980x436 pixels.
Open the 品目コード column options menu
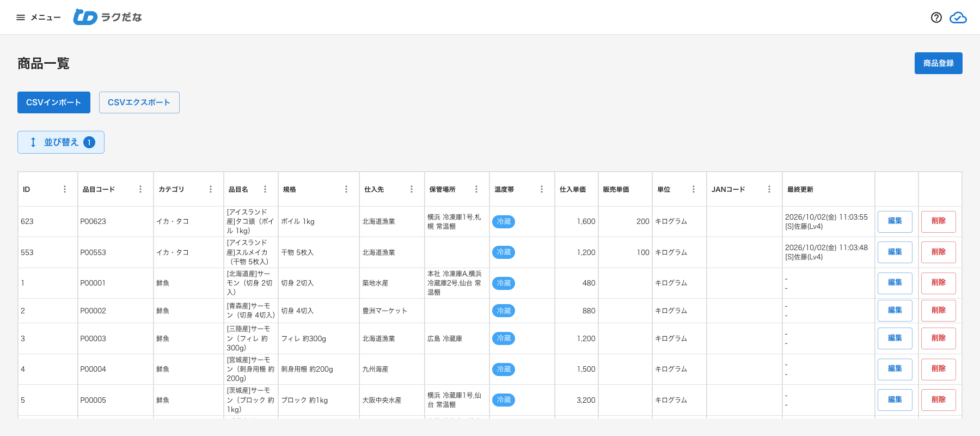[140, 189]
